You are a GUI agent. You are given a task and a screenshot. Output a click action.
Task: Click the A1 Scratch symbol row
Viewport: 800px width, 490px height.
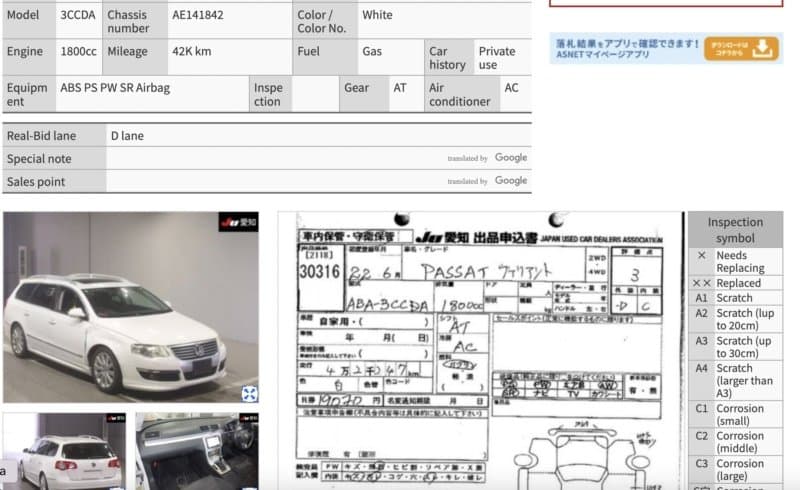pyautogui.click(x=735, y=298)
